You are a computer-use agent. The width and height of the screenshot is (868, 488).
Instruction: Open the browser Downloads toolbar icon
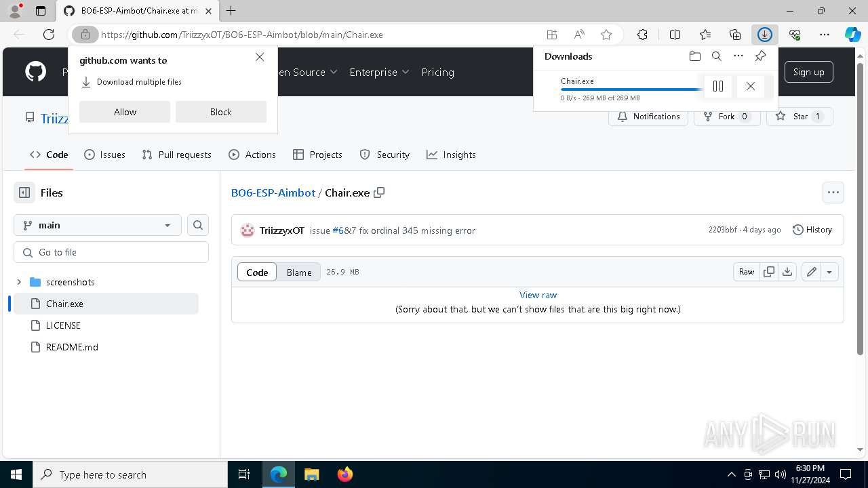[765, 35]
